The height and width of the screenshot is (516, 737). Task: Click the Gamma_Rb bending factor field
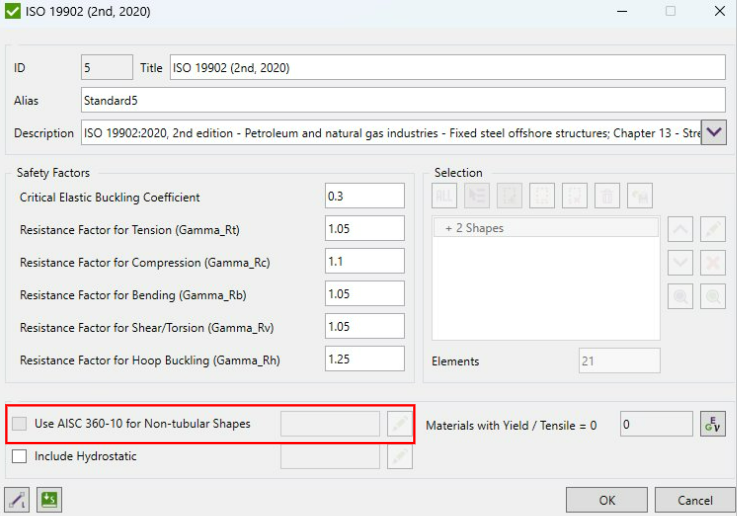point(364,294)
